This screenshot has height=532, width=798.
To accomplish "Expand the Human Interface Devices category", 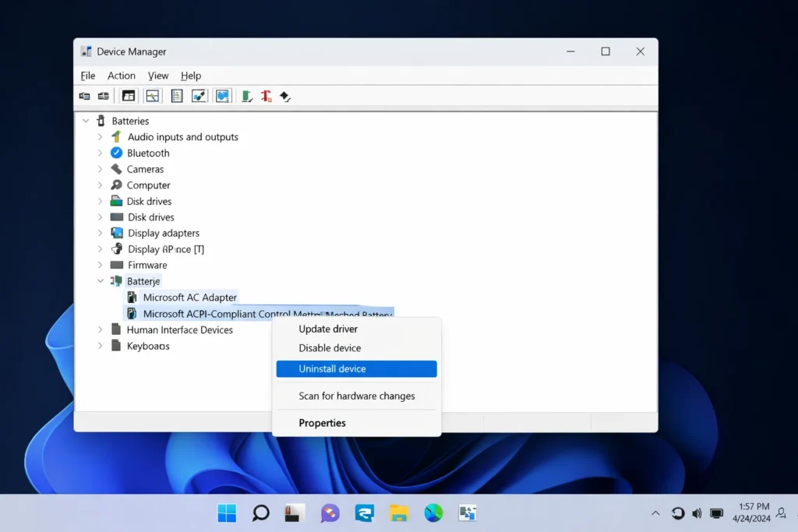I will pyautogui.click(x=99, y=329).
